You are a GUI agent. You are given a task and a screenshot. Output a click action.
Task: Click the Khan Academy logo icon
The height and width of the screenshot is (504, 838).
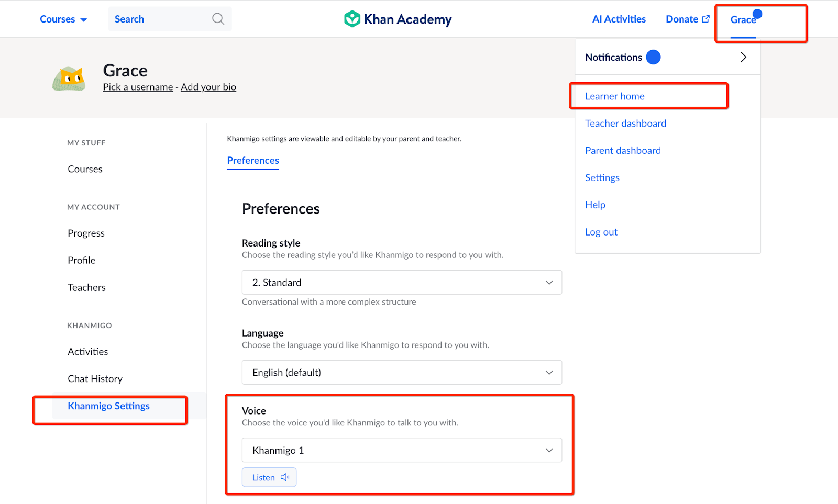[351, 19]
